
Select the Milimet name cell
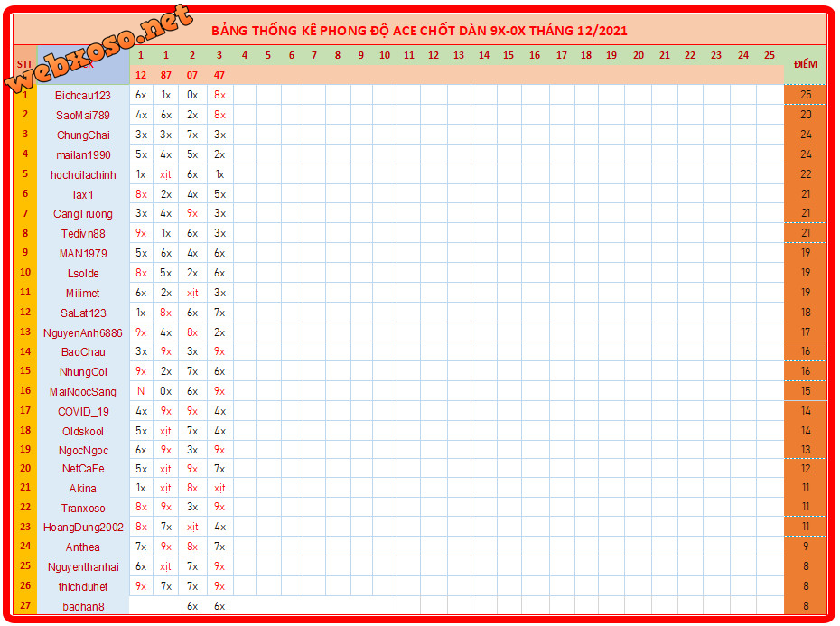[83, 294]
